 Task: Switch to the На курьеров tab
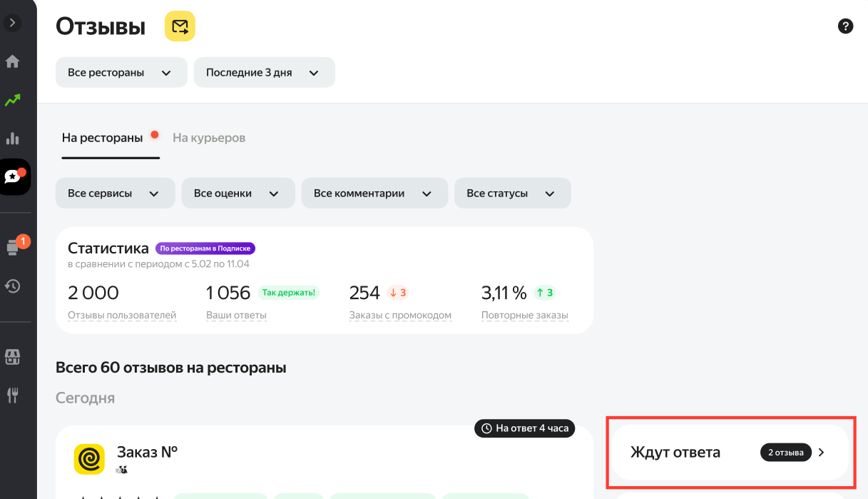click(x=209, y=138)
